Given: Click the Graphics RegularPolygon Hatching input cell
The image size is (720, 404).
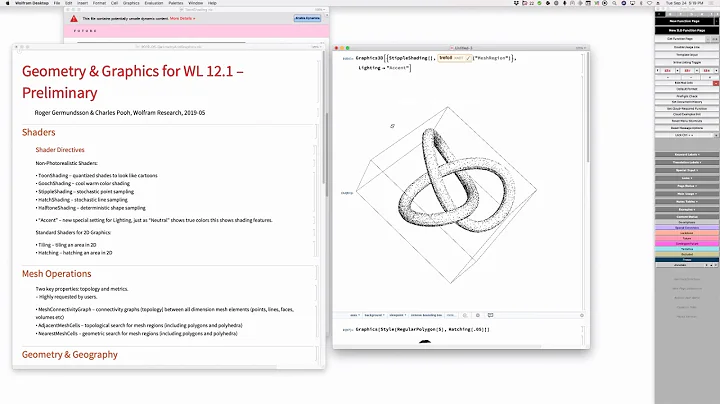Looking at the screenshot, I should (422, 329).
